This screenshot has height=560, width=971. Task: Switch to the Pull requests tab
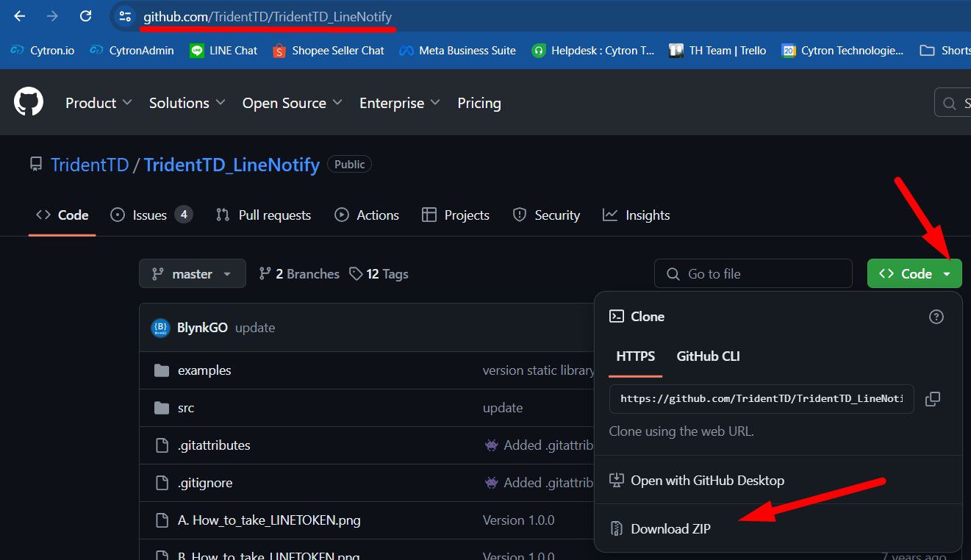pyautogui.click(x=273, y=215)
